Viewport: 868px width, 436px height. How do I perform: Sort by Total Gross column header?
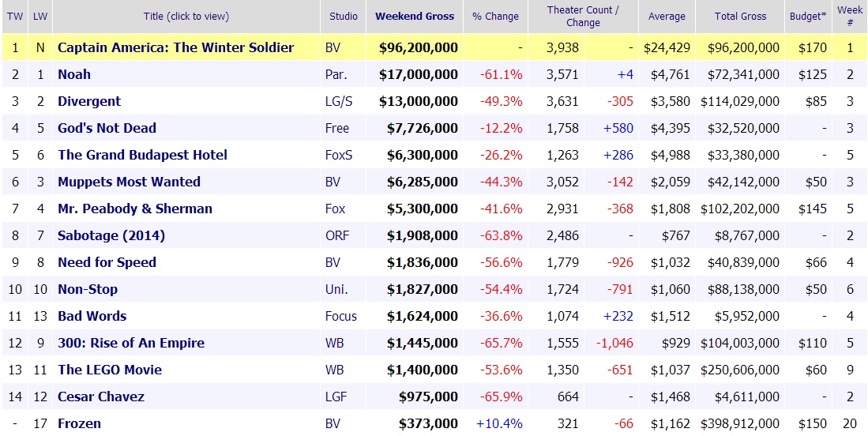741,16
